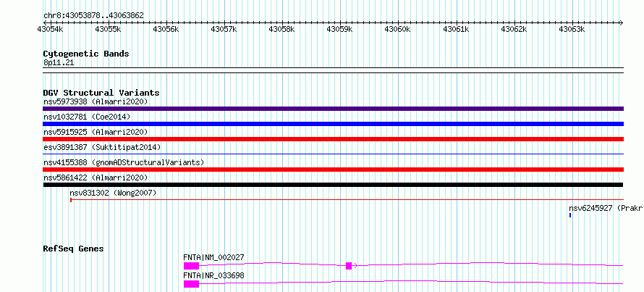Click the nsv5861422 (Almarri2020) label
Viewport: 644px width, 292px height.
pyautogui.click(x=96, y=178)
